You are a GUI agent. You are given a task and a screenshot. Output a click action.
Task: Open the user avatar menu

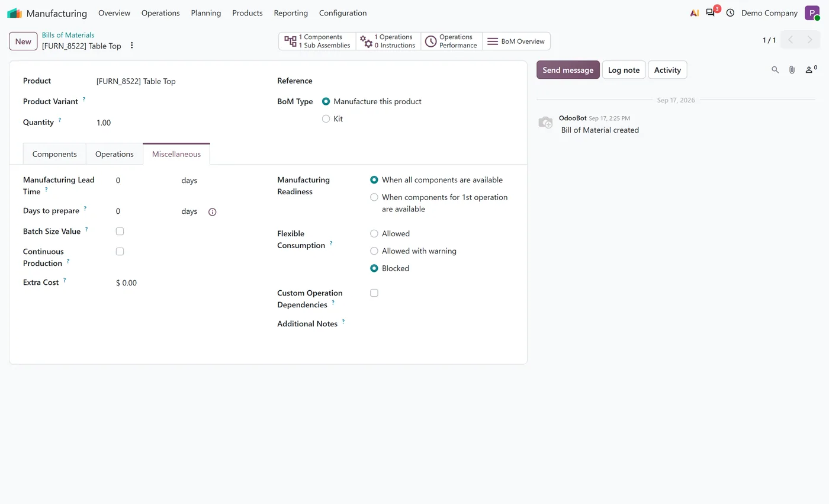(812, 12)
